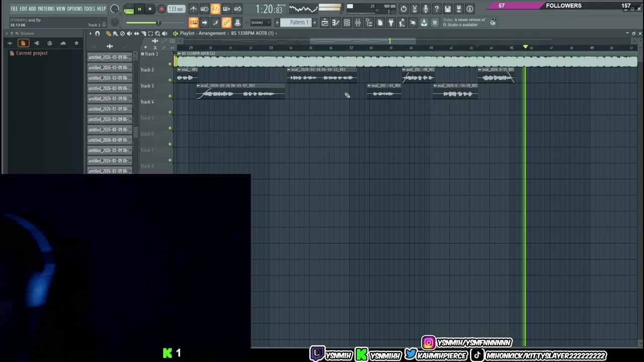This screenshot has height=362, width=644.
Task: Select the Draw pencil tool in Playlist
Action: pyautogui.click(x=108, y=33)
